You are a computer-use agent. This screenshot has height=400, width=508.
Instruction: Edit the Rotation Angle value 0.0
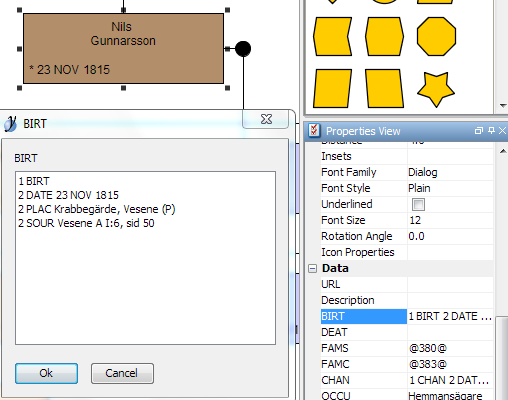tap(450, 236)
